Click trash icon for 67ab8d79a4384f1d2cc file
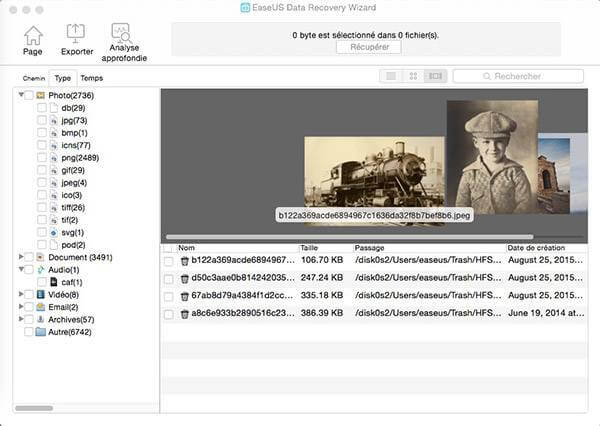Image resolution: width=600 pixels, height=426 pixels. point(185,296)
